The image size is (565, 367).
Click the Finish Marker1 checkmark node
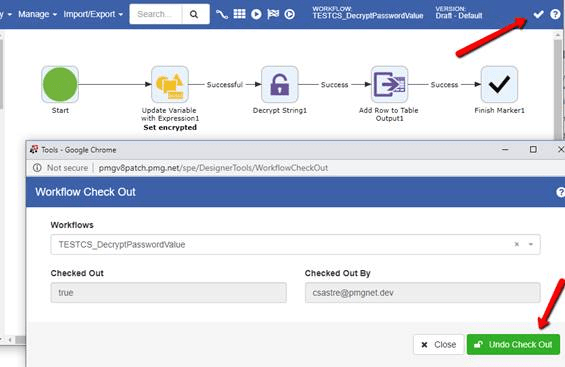coord(499,84)
